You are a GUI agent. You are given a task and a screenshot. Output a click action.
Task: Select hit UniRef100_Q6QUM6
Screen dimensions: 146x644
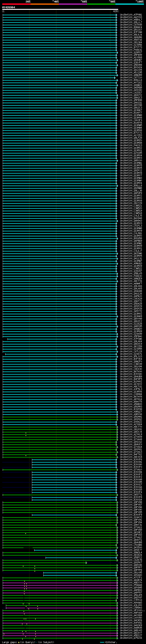pyautogui.click(x=131, y=37)
